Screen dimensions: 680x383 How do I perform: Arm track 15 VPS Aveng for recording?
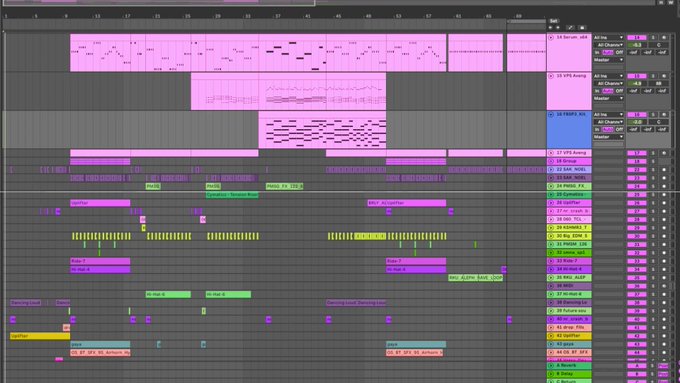[664, 76]
